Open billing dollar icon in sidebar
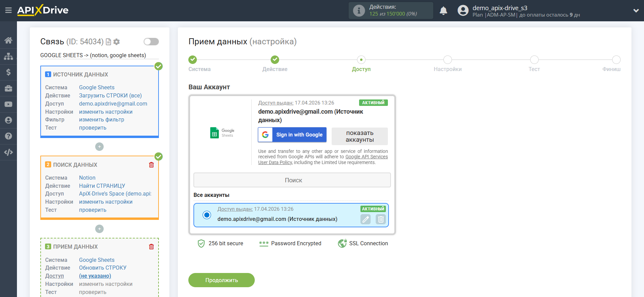The image size is (644, 297). [x=8, y=72]
